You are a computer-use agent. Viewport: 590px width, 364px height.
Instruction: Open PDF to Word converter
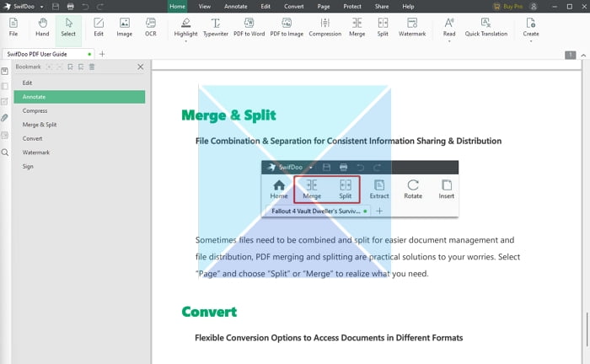point(249,28)
